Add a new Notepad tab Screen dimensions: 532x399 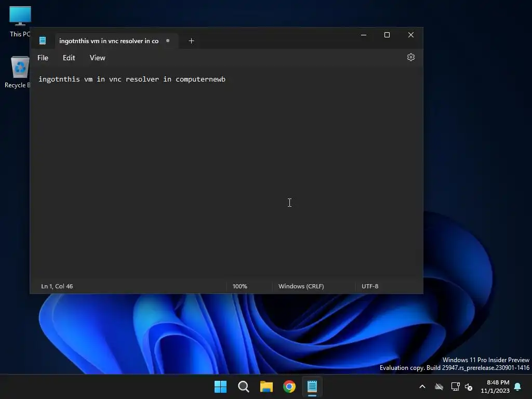tap(191, 41)
